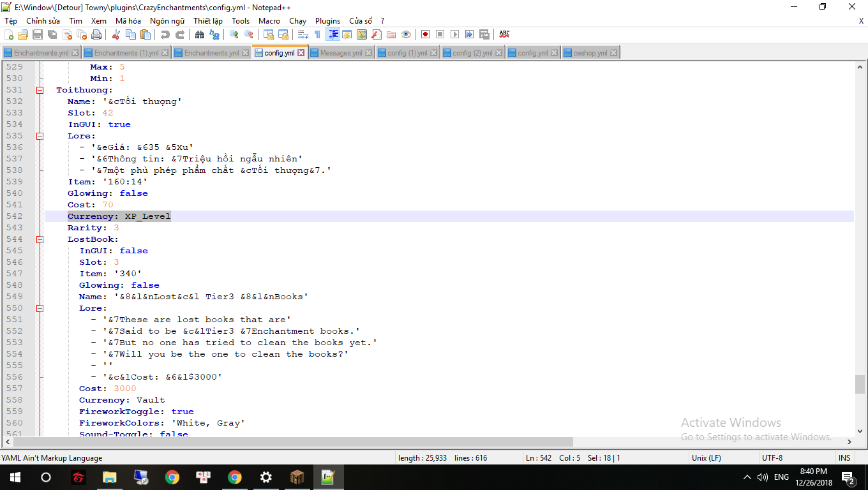The height and width of the screenshot is (490, 868).
Task: Toggle word wrap in the toolbar
Action: tap(303, 34)
